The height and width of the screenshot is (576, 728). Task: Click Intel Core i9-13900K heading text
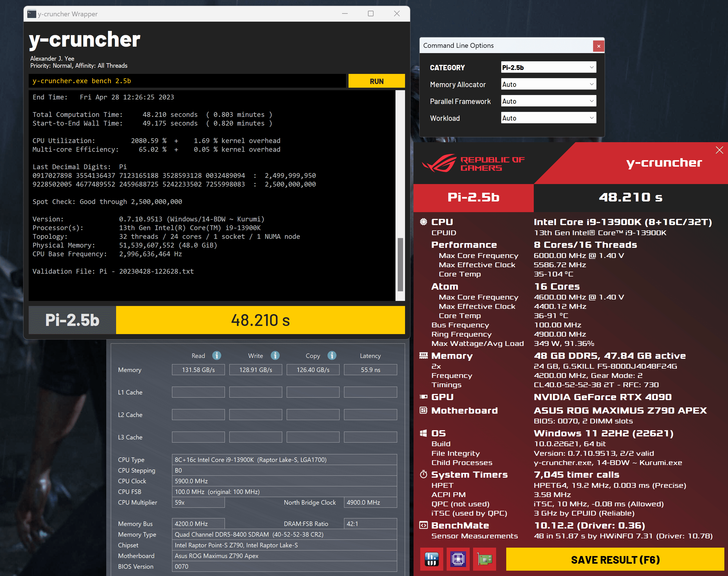tap(623, 222)
